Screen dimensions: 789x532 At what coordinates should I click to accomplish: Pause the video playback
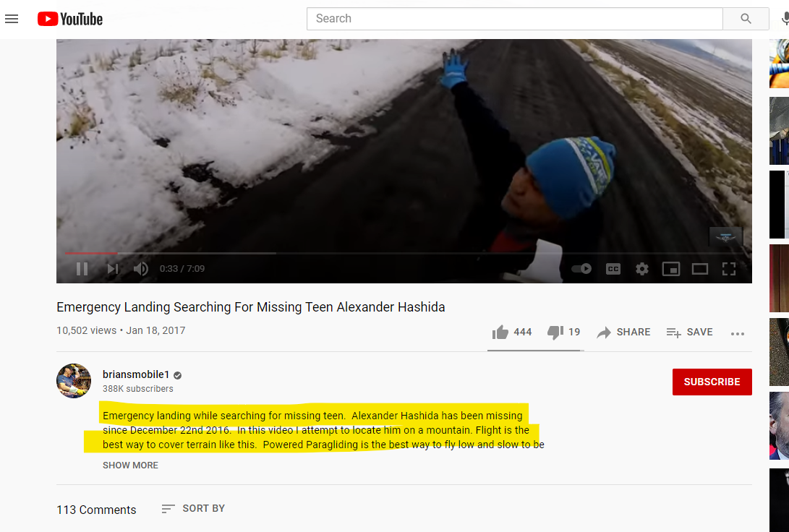point(82,269)
